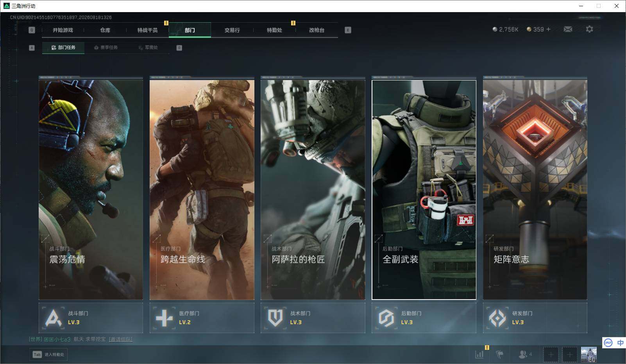Click the 战术部门 shield emblem icon
626x364 pixels.
(275, 318)
